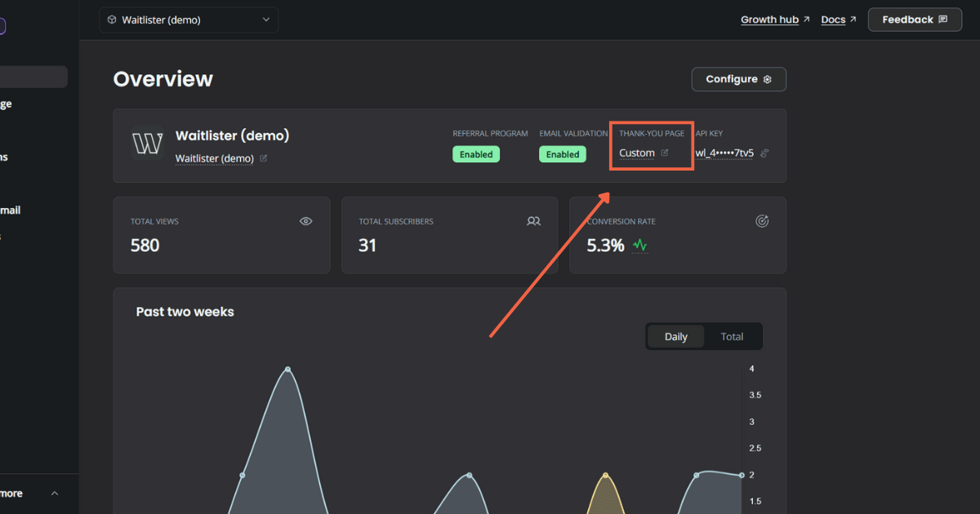Click the external link icon beside Waitlister (demo) subtitle
The width and height of the screenshot is (980, 514).
coord(263,158)
